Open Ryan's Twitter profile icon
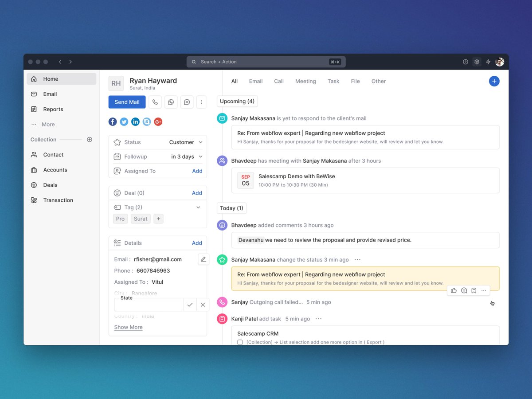 click(124, 121)
